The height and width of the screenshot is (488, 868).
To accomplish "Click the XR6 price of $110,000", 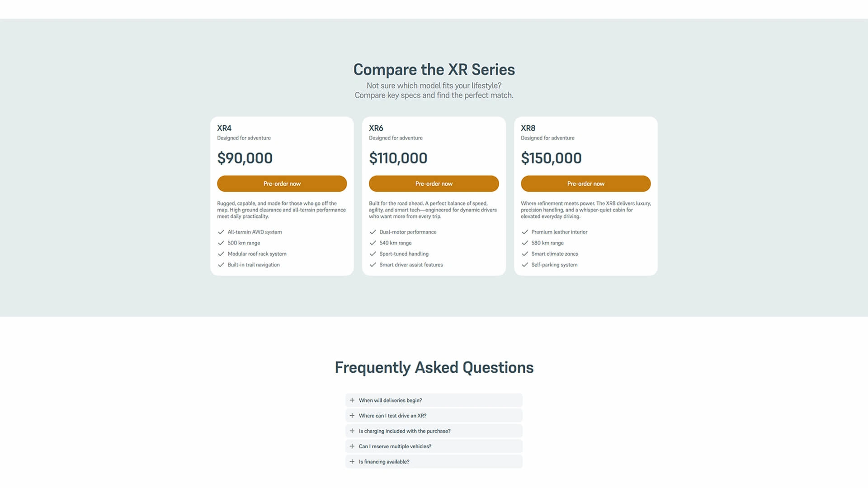I will point(398,158).
